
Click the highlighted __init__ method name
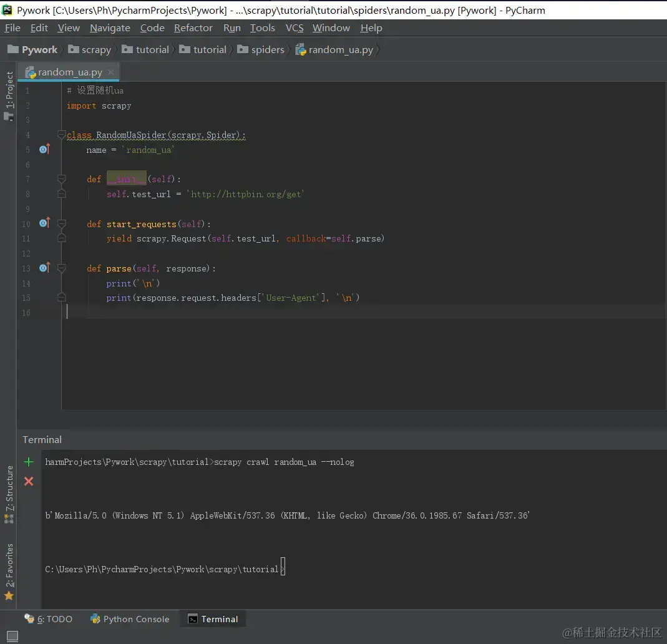pyautogui.click(x=126, y=179)
